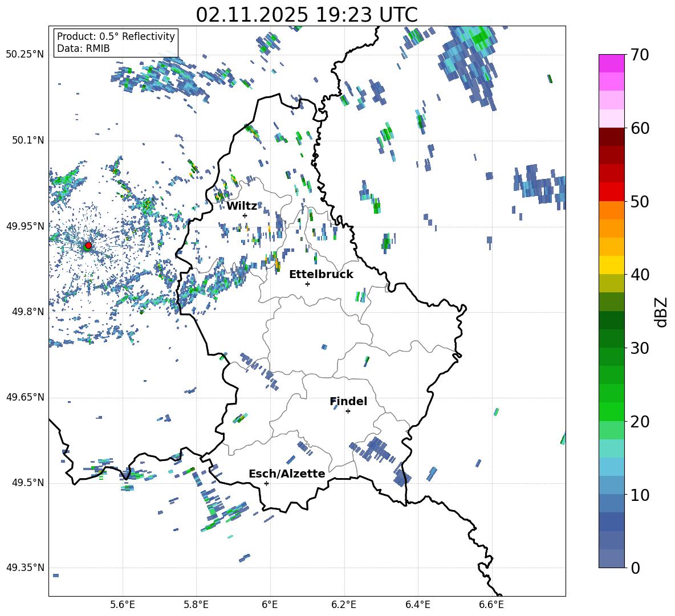Click the 6.6°E longitude label
The image size is (675, 616).
(491, 605)
